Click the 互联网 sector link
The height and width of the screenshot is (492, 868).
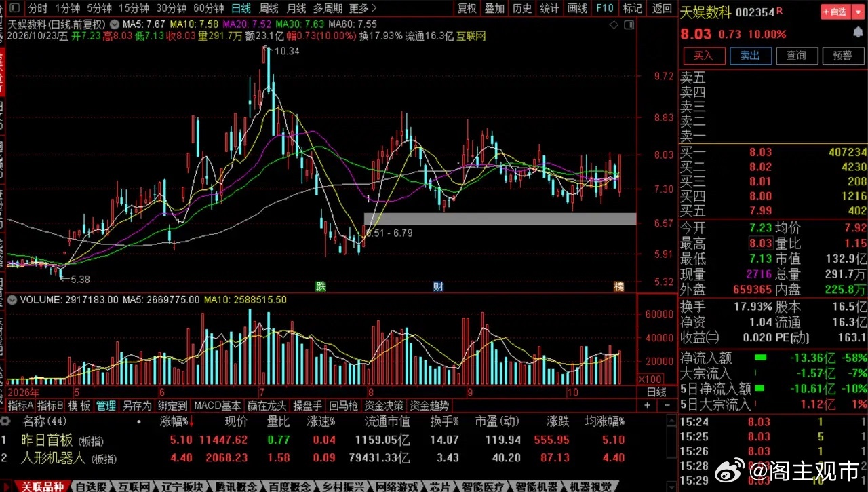tap(471, 36)
